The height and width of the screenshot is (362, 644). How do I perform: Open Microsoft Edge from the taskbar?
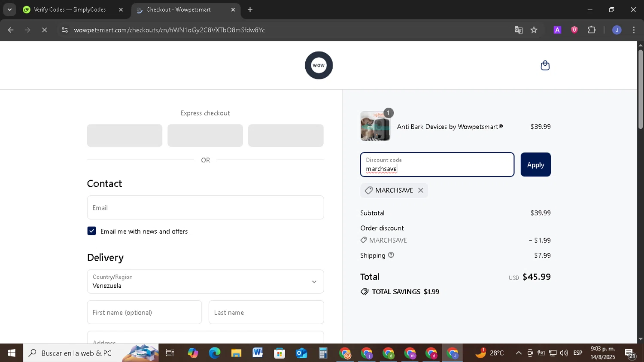[x=214, y=353]
